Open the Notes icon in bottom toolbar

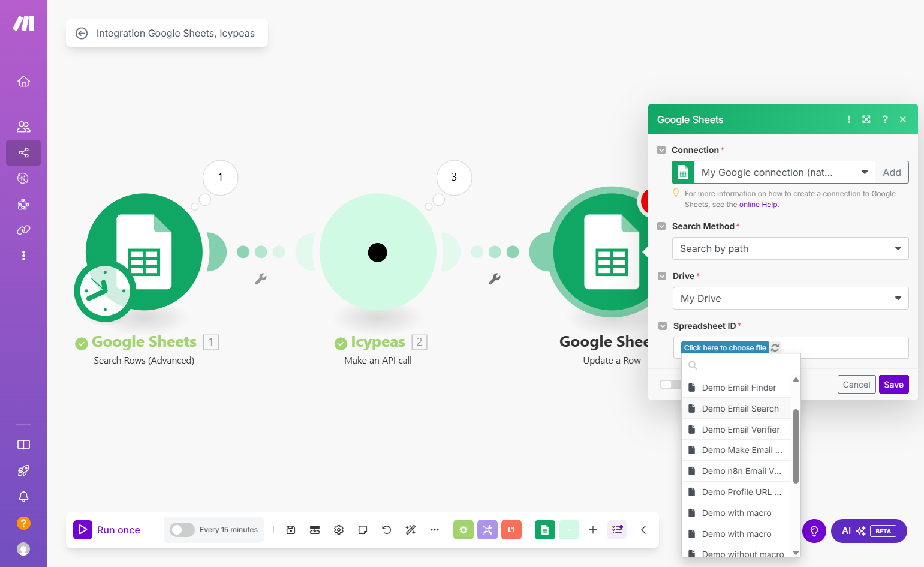[x=363, y=530]
